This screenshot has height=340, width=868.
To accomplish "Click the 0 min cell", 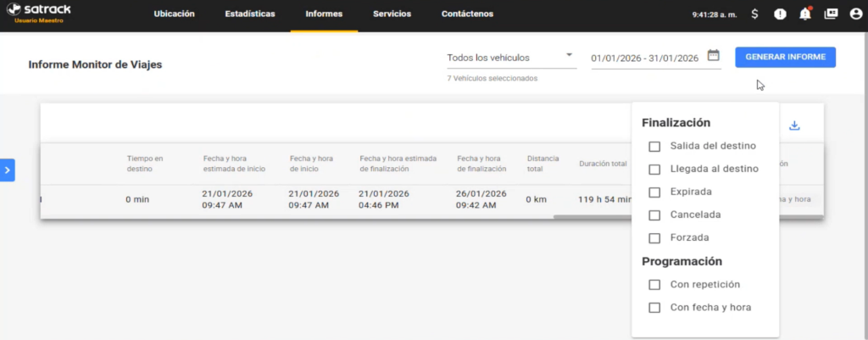I will pyautogui.click(x=137, y=199).
